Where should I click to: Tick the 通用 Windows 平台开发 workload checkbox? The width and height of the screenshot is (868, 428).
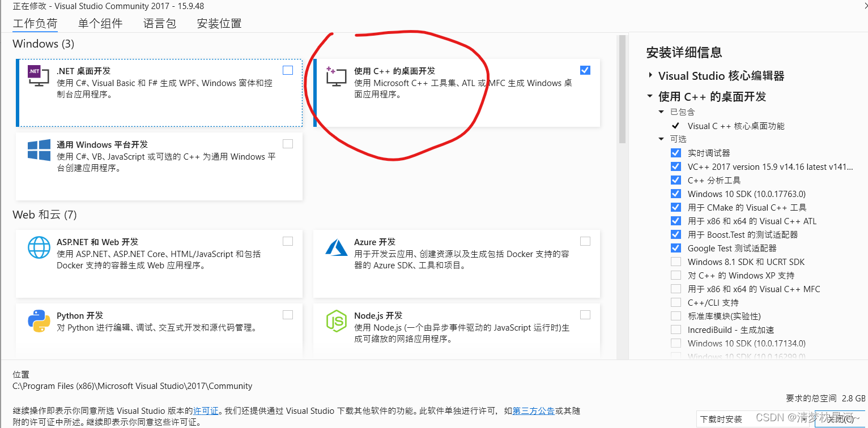(288, 144)
